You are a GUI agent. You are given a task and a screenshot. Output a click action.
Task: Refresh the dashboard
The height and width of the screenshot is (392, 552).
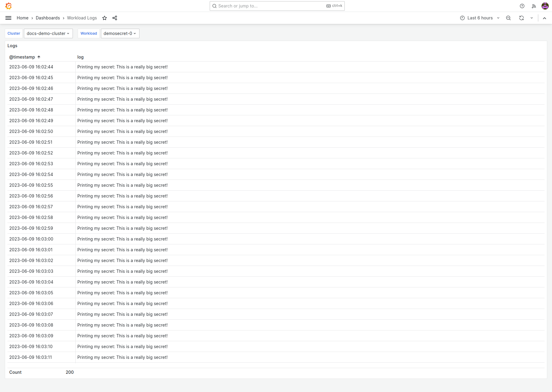[522, 18]
